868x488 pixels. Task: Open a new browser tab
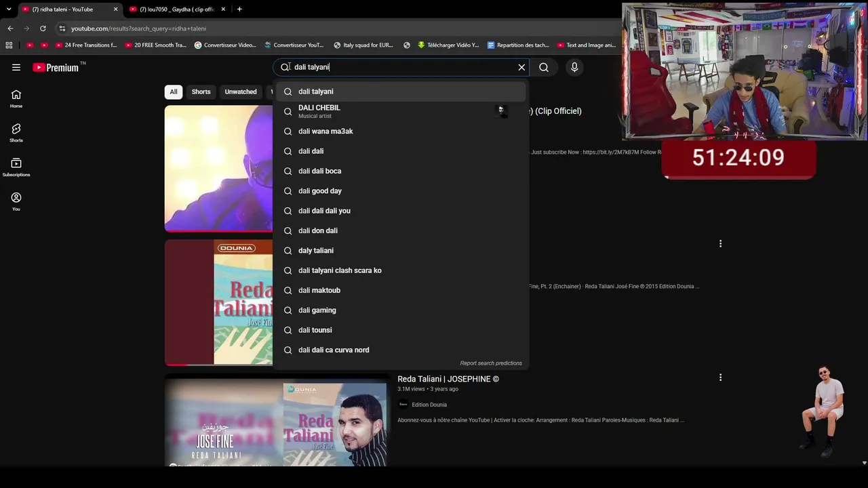pyautogui.click(x=239, y=9)
